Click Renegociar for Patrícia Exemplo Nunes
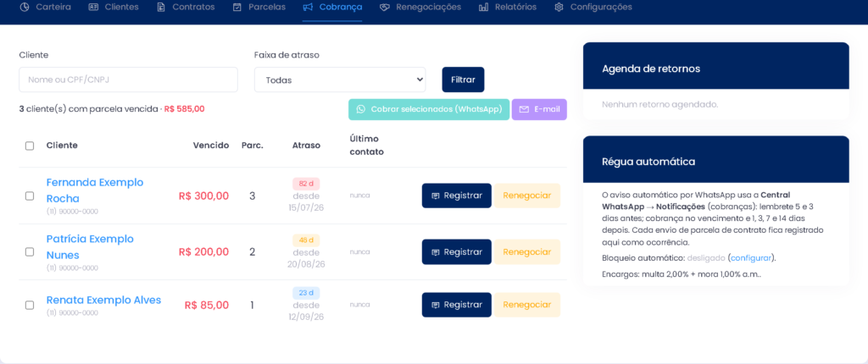Viewport: 868px width, 364px height. (527, 252)
